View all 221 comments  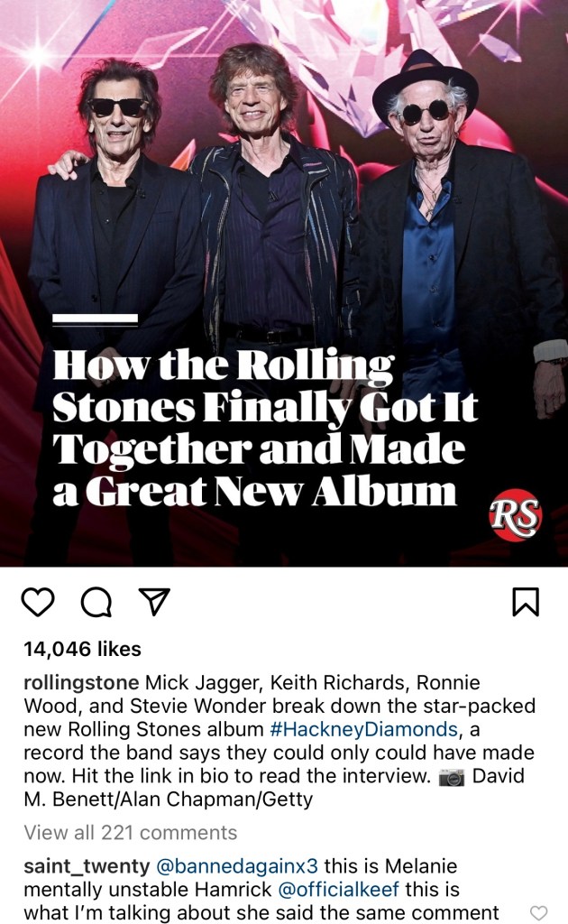click(x=130, y=832)
